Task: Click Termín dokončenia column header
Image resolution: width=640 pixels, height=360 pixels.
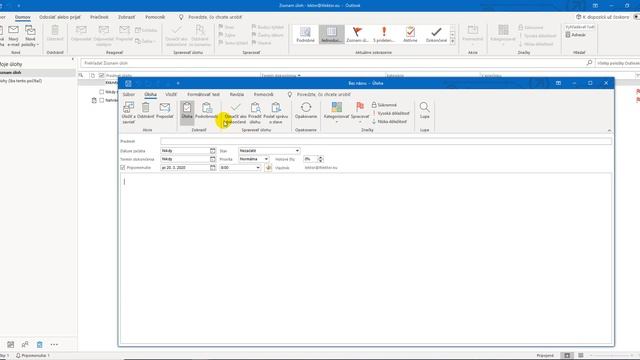Action: pyautogui.click(x=322, y=76)
